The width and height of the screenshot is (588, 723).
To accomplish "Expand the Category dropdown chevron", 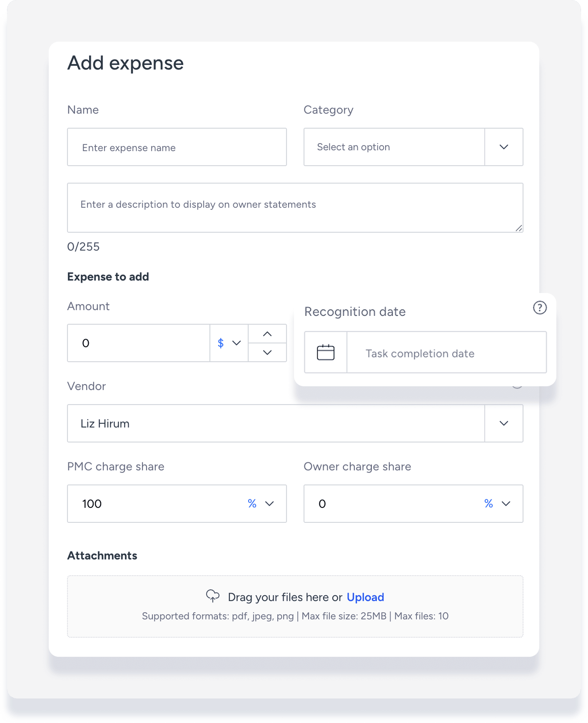I will point(504,147).
